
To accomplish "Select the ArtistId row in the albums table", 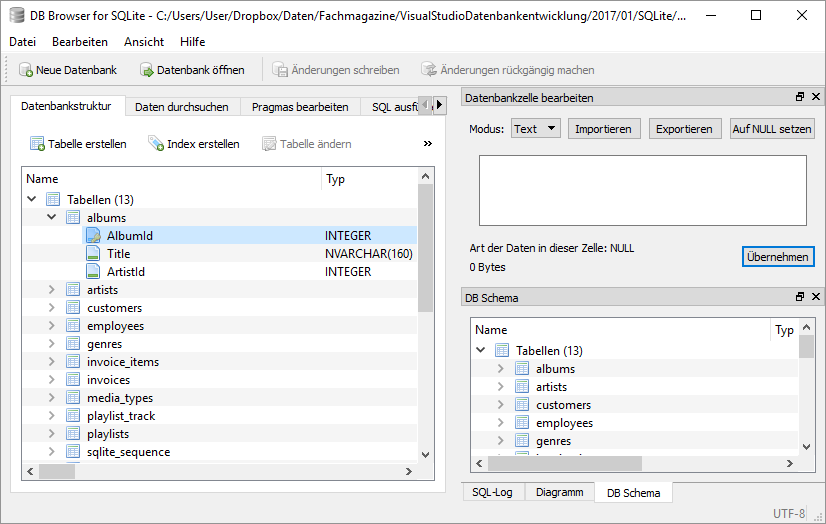I will click(220, 271).
